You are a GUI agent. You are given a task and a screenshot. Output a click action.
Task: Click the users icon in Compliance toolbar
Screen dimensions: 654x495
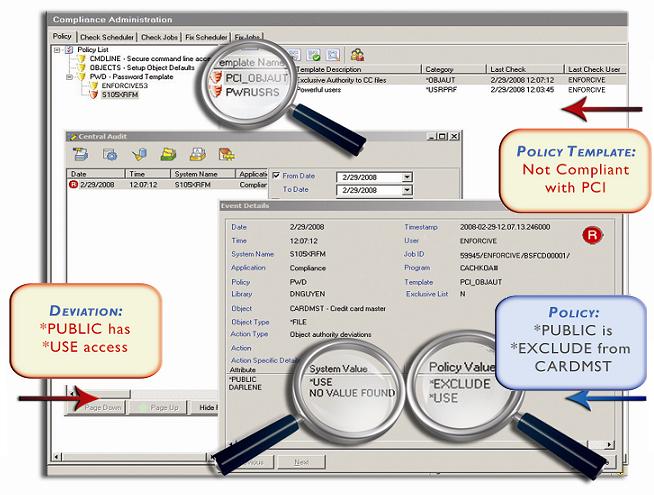point(357,55)
